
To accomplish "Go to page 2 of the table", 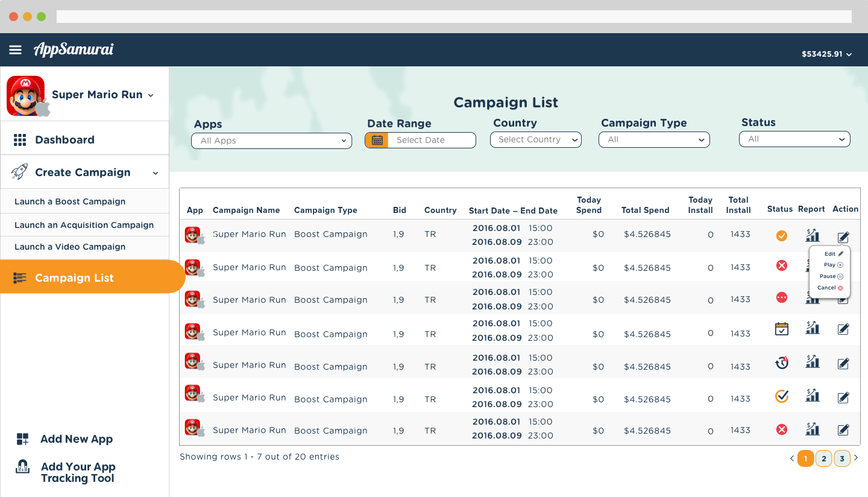I will (824, 458).
